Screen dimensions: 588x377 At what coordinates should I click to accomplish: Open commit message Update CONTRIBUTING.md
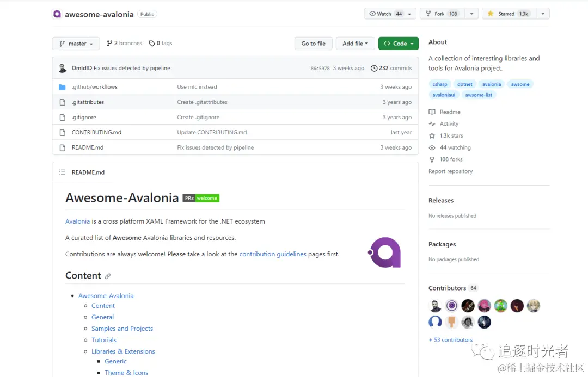coord(212,132)
